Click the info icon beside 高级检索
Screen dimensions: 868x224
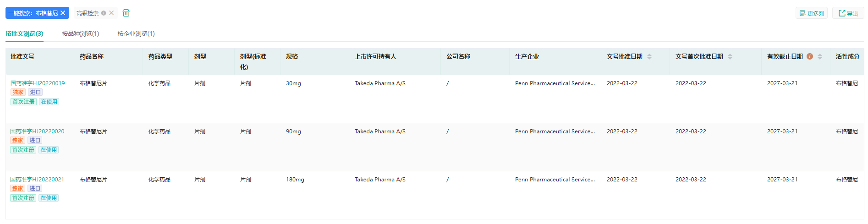pyautogui.click(x=104, y=13)
